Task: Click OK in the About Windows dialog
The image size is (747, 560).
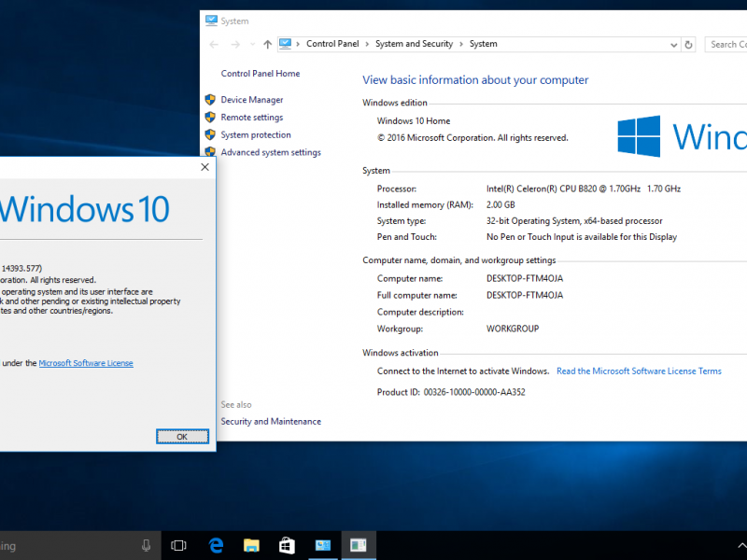Action: [182, 437]
